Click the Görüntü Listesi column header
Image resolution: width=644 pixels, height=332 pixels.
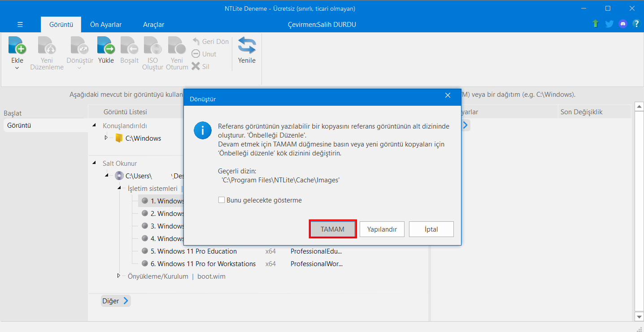[x=125, y=112]
